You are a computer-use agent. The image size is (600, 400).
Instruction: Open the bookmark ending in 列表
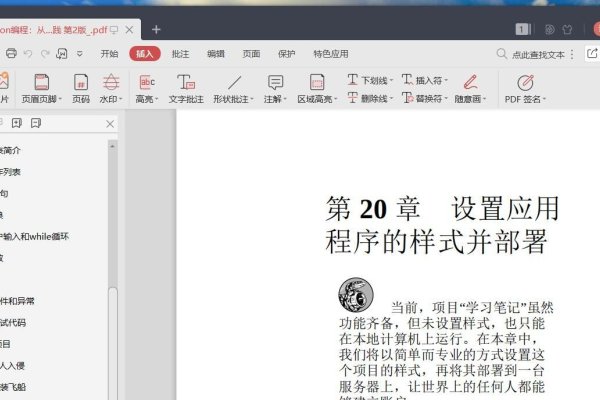click(x=10, y=172)
